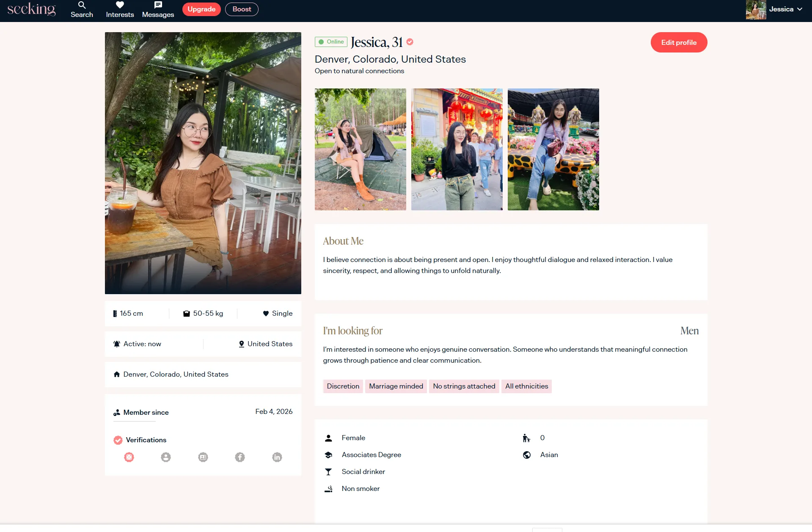Open the main cafe profile photo
Screen dimensions: 812x532
pos(203,163)
